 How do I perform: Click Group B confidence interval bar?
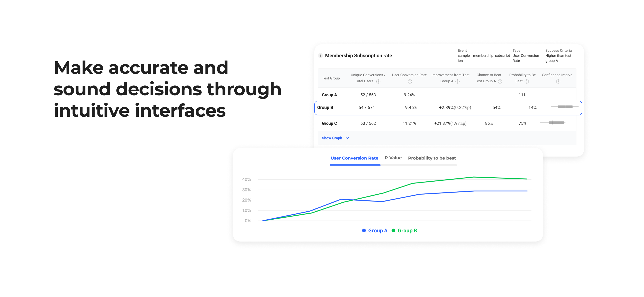tap(565, 107)
